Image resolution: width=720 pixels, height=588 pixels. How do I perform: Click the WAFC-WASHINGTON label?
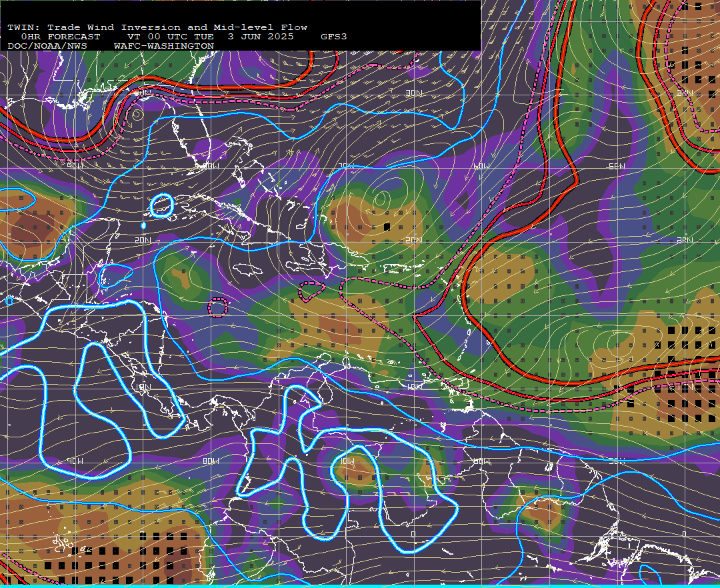pos(164,47)
